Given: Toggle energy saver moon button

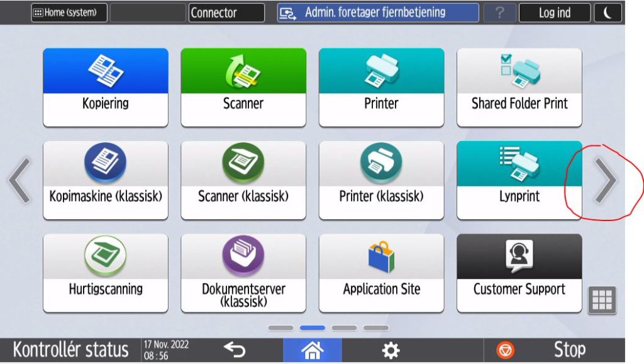Looking at the screenshot, I should (x=608, y=13).
